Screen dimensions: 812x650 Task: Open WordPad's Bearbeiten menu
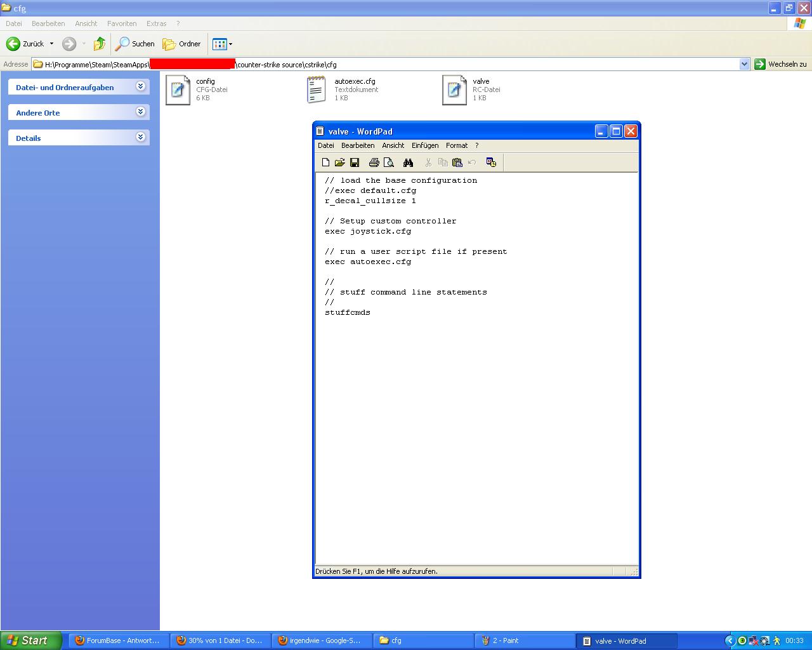tap(358, 145)
